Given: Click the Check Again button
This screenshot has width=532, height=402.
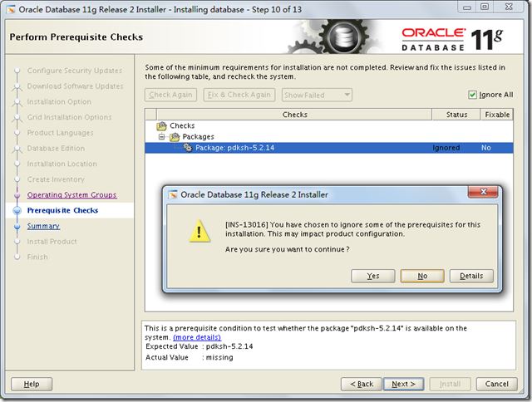Looking at the screenshot, I should (x=170, y=95).
